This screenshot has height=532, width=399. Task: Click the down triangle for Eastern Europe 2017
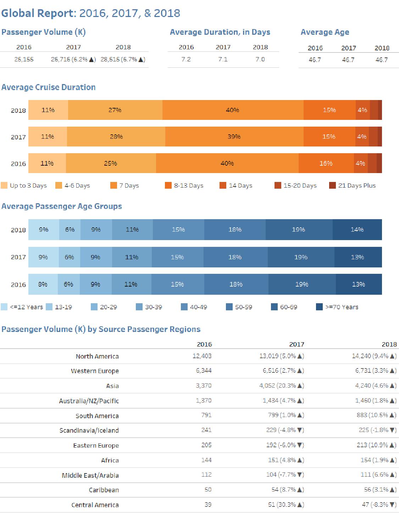tap(300, 445)
